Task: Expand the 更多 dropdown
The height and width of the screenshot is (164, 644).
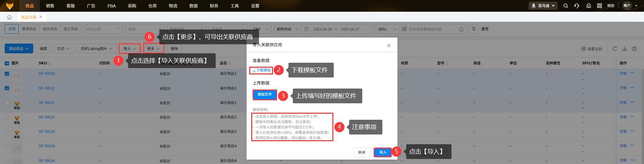Action: 154,49
